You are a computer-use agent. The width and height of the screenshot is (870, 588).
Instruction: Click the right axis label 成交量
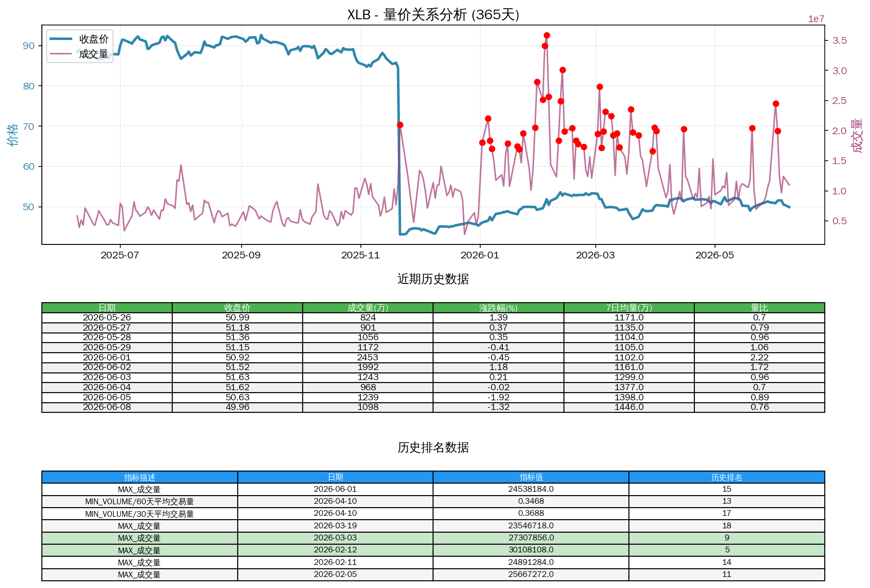(857, 136)
